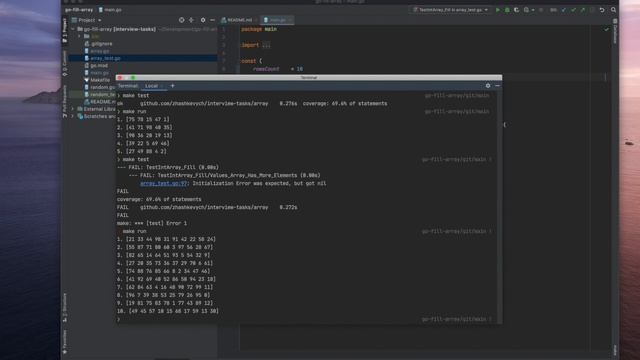The width and height of the screenshot is (640, 360).
Task: Commit changes with the green checkmark
Action: pos(573,10)
